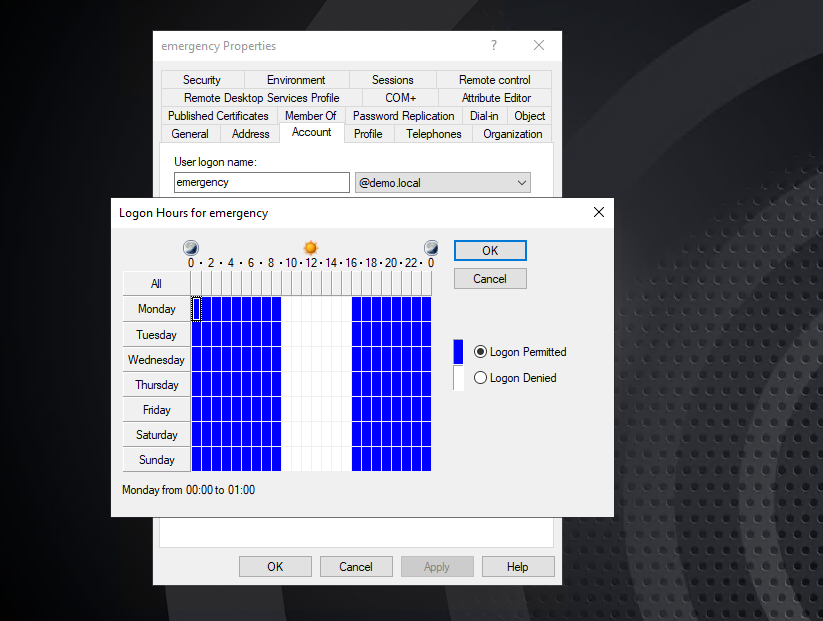Select the entire Wednesday row header
Image resolution: width=823 pixels, height=621 pixels.
click(x=156, y=360)
